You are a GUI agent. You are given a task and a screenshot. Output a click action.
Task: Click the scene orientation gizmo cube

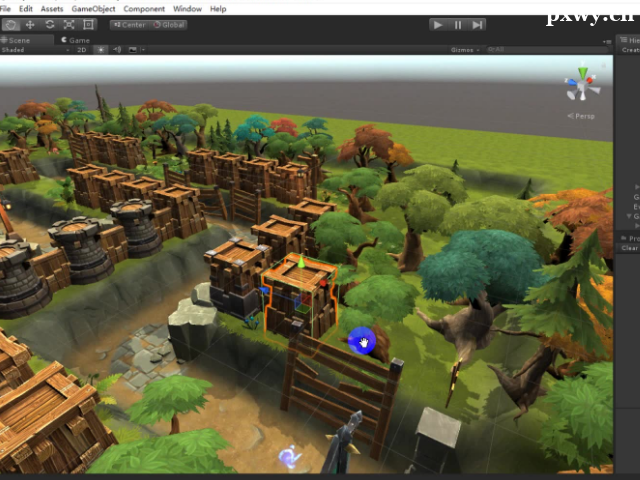coord(581,86)
